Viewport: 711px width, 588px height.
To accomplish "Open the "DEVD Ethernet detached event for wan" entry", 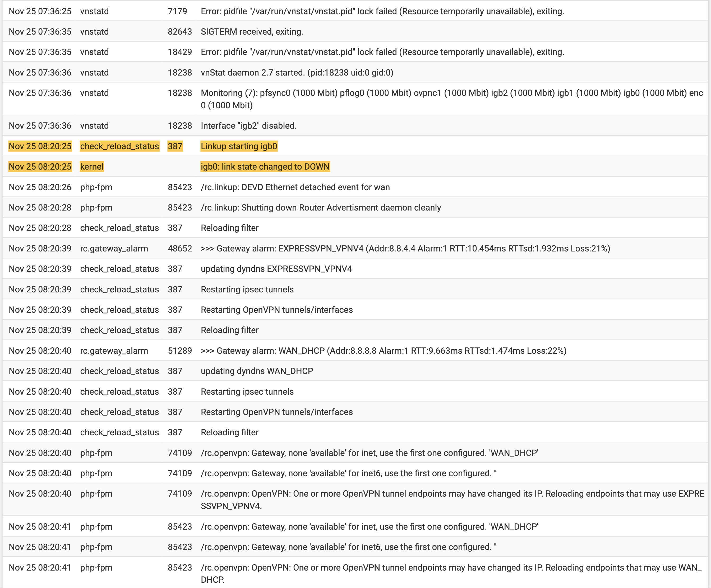I will coord(295,187).
